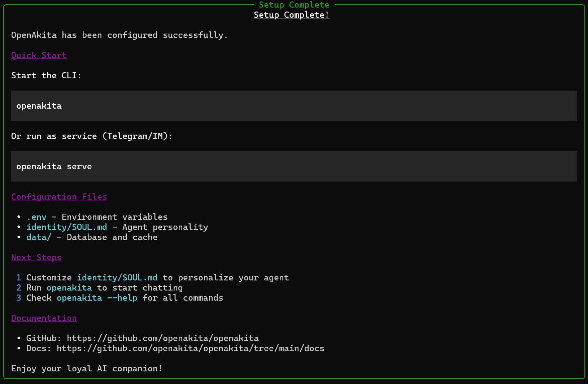Viewport: 588px width, 384px height.
Task: Click 'Enjoy your loyal AI companion!' line
Action: pos(87,369)
